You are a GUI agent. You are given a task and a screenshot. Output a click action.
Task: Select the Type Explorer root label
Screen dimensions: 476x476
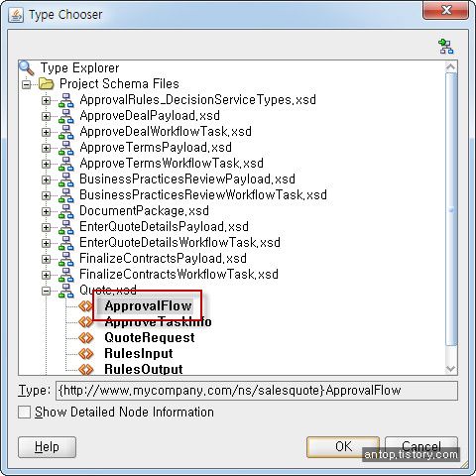(79, 68)
